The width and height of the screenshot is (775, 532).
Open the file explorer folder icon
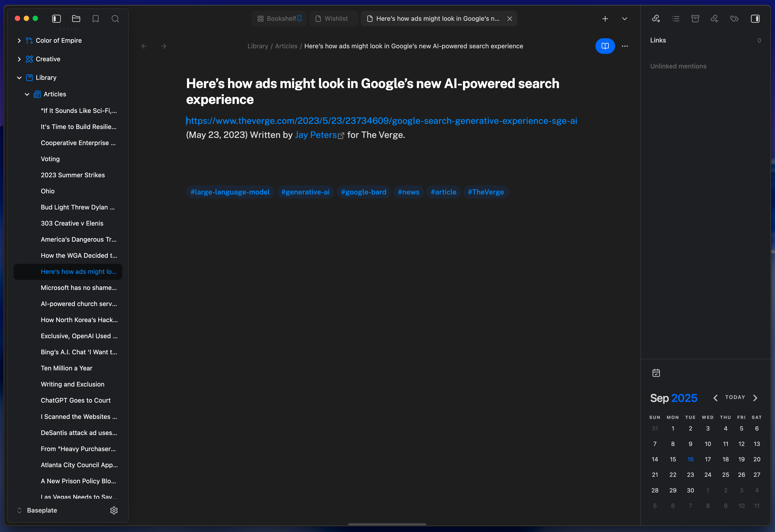pyautogui.click(x=76, y=19)
